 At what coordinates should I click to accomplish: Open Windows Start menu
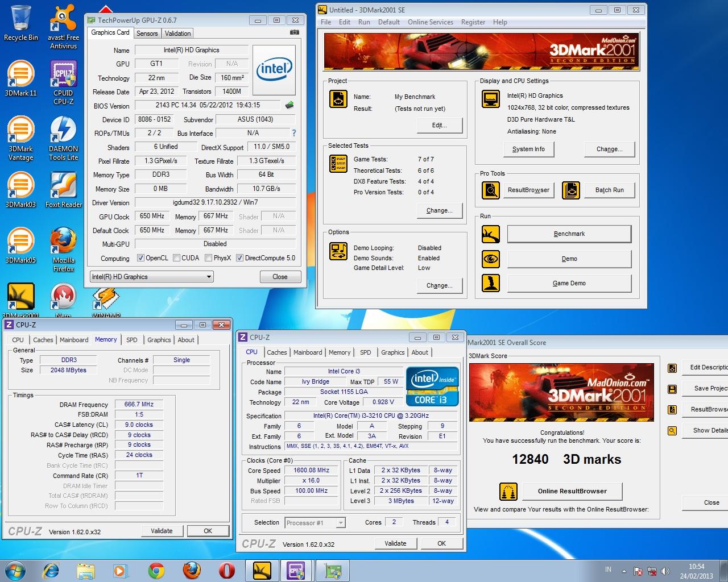[15, 570]
